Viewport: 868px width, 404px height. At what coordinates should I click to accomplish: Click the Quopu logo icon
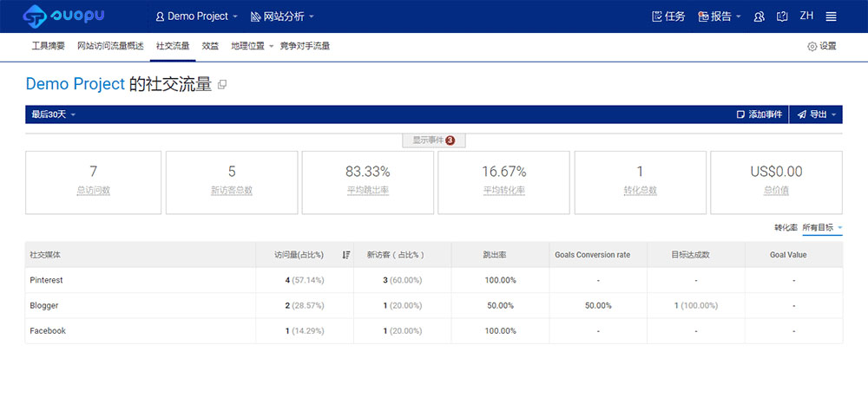36,16
